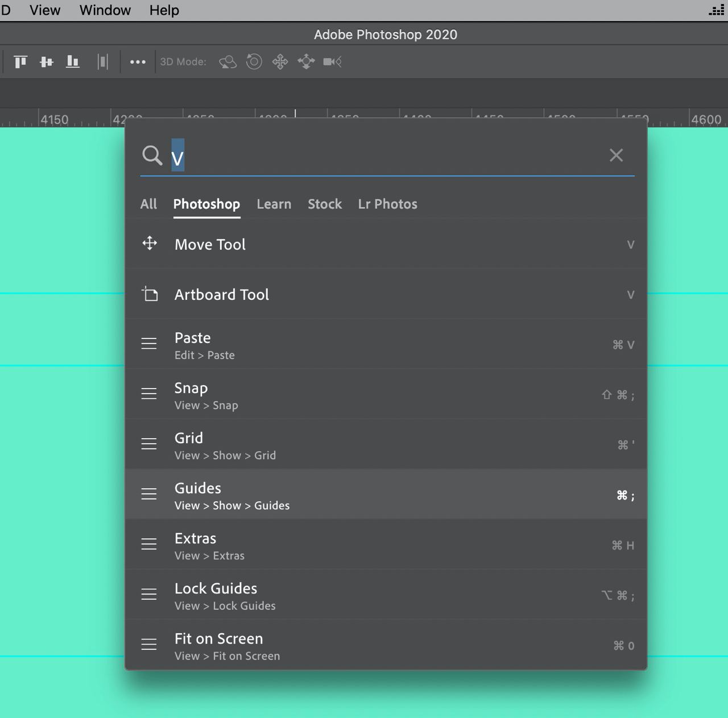Image resolution: width=728 pixels, height=718 pixels.
Task: Close the search dialog with X
Action: [616, 155]
